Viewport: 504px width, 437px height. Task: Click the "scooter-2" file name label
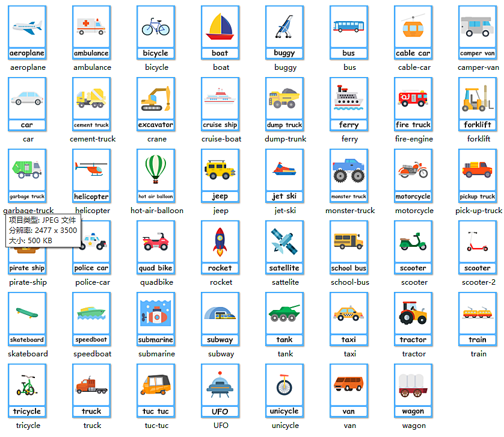coord(479,282)
